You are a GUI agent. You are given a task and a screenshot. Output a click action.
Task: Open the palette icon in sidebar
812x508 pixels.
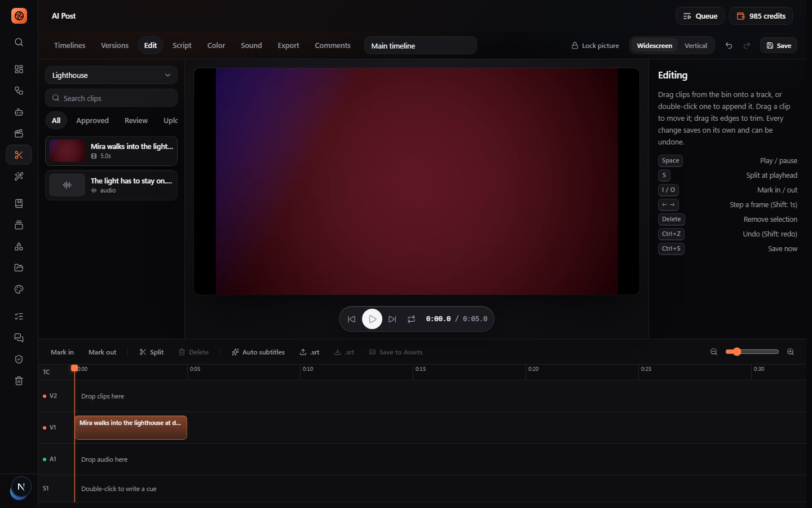[19, 289]
